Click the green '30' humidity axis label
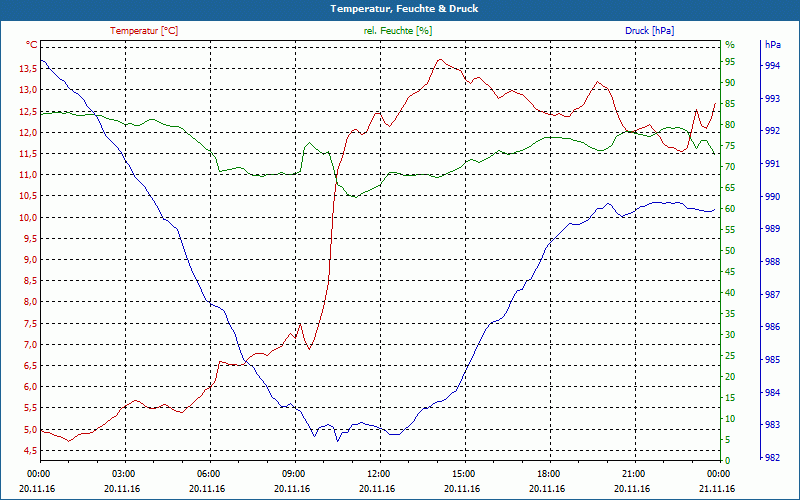This screenshot has width=800, height=500. pos(730,335)
